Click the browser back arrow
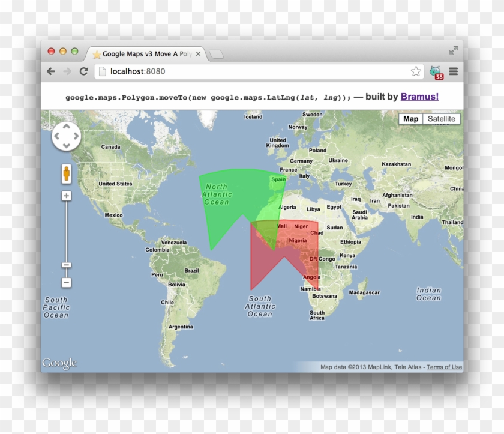Screen dimensions: 504x434 coord(52,71)
